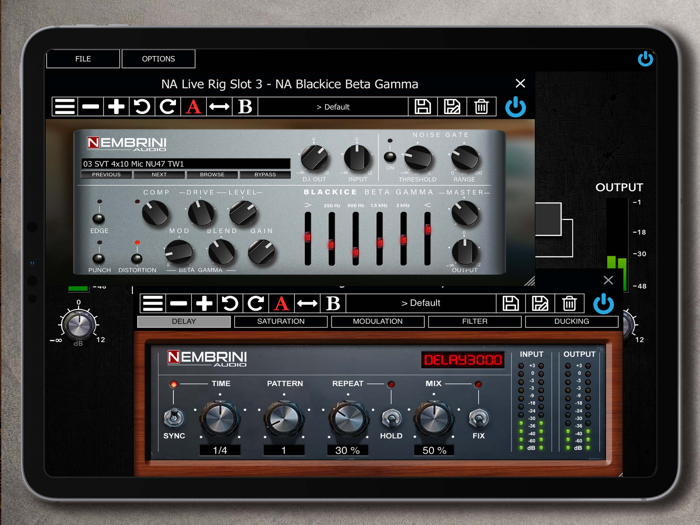Select preset slot A in Blackice toolbar
The width and height of the screenshot is (700, 525).
193,107
